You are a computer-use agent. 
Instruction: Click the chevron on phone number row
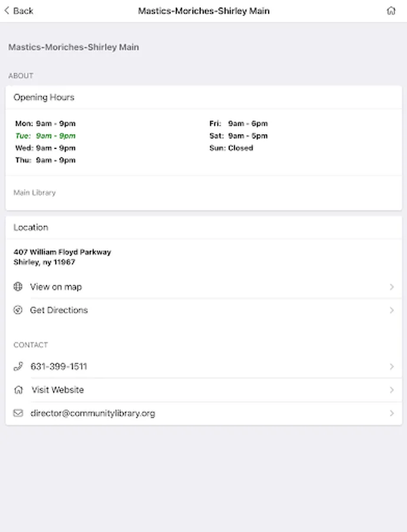point(392,366)
